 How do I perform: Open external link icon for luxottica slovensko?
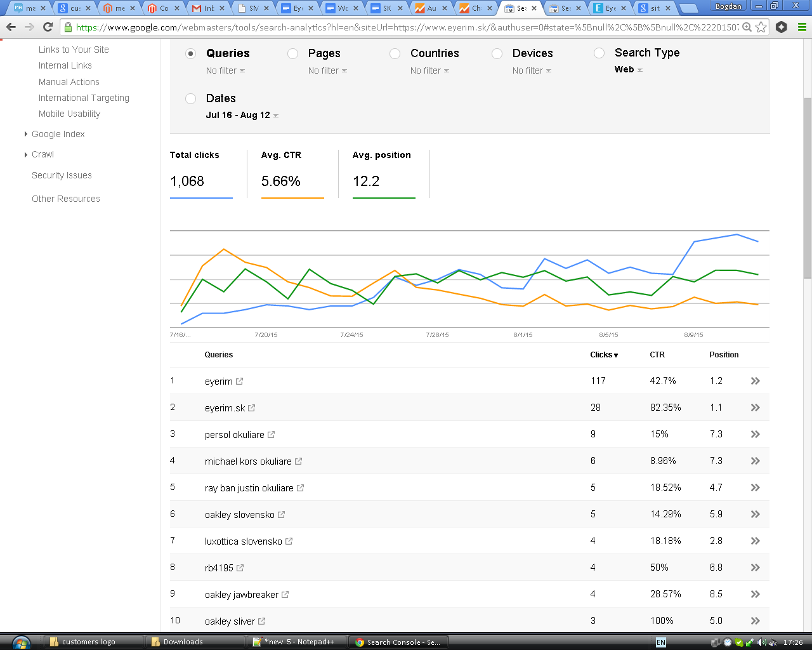289,541
